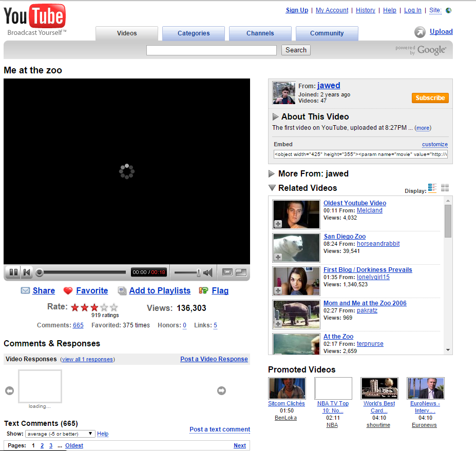Screen dimensions: 476x451
Task: Focus the search text field
Action: [211, 50]
